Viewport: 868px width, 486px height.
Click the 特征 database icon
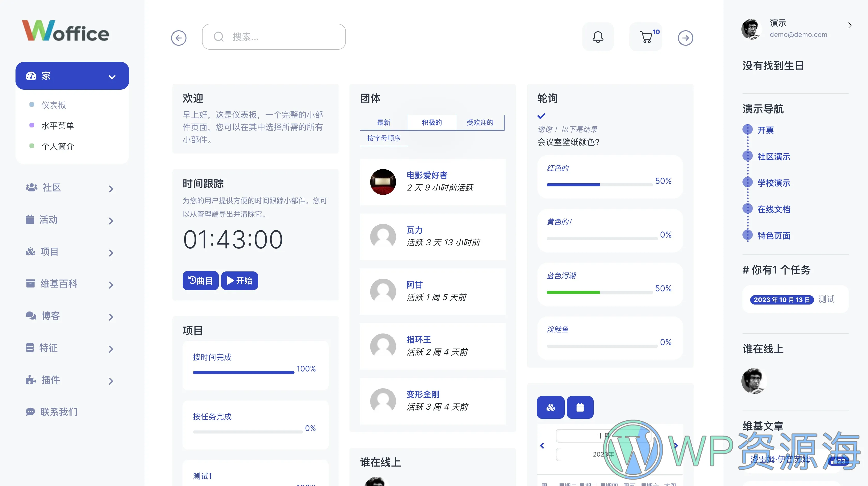[x=30, y=347]
